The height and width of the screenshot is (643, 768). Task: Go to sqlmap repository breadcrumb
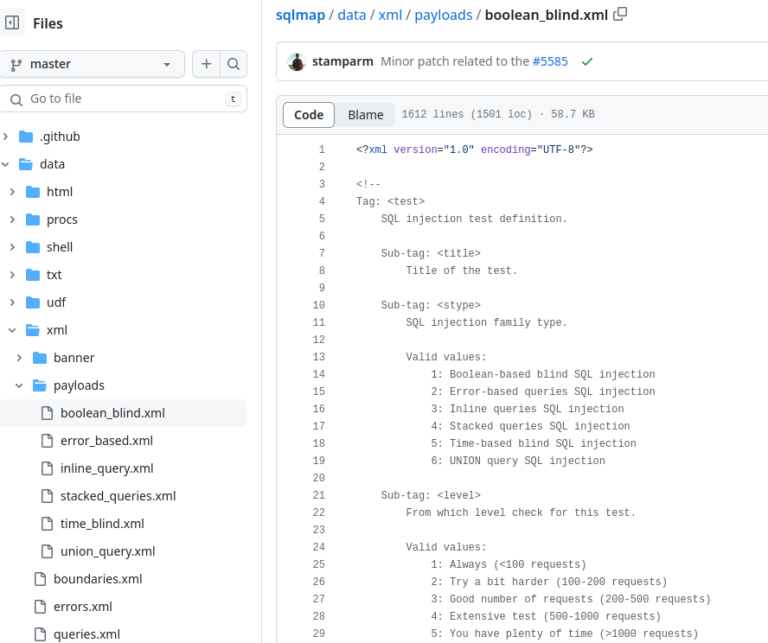click(300, 15)
